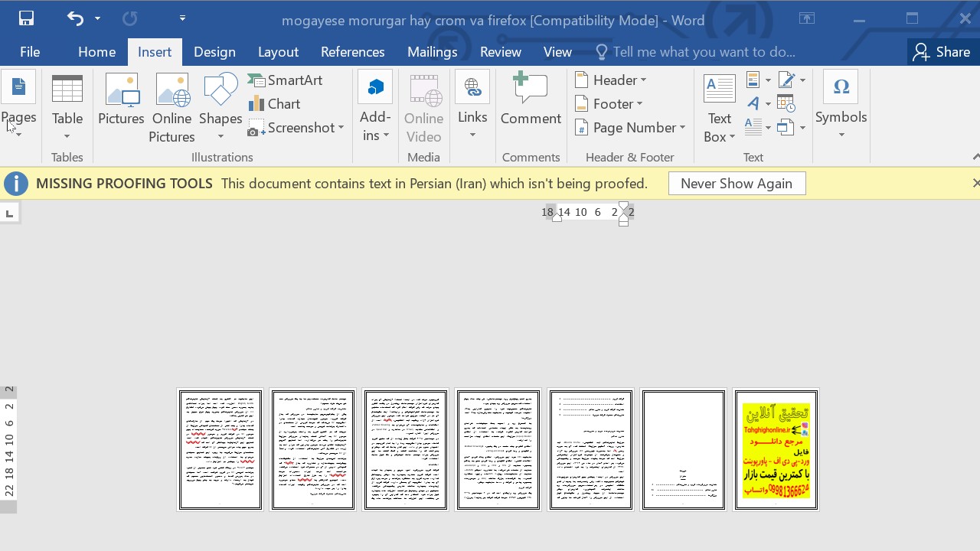This screenshot has height=551, width=980.
Task: Select the fifth page with dotted lines at top
Action: 591,449
